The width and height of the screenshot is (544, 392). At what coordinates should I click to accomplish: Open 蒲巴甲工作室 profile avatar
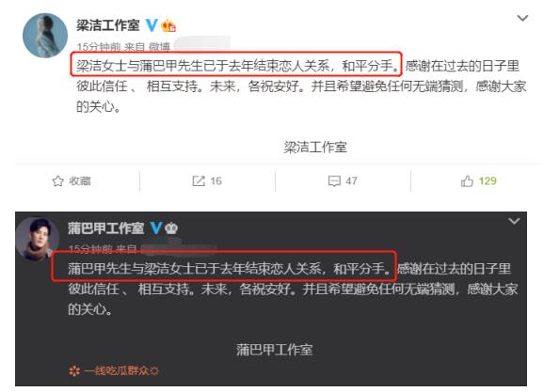tap(37, 239)
